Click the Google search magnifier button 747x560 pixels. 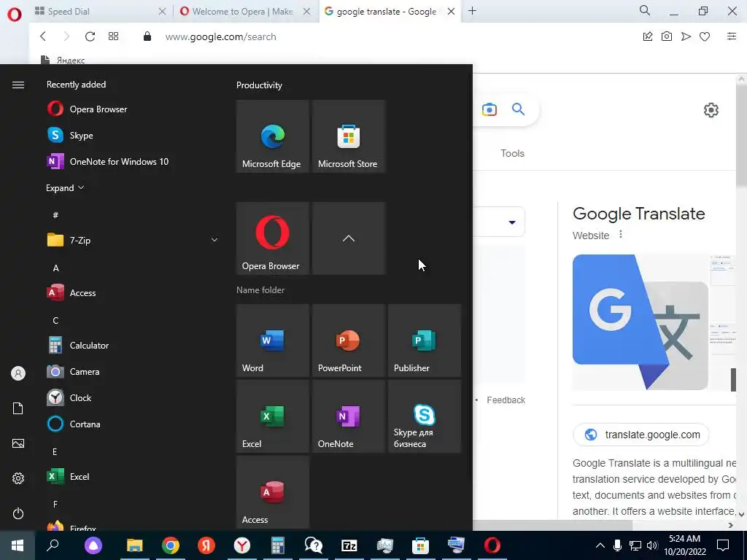(x=519, y=109)
